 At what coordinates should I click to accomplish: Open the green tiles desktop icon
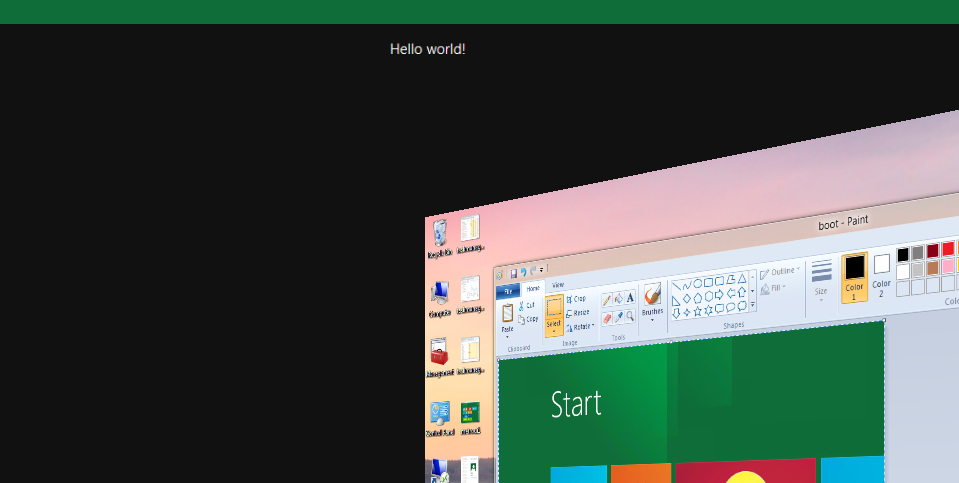point(470,413)
